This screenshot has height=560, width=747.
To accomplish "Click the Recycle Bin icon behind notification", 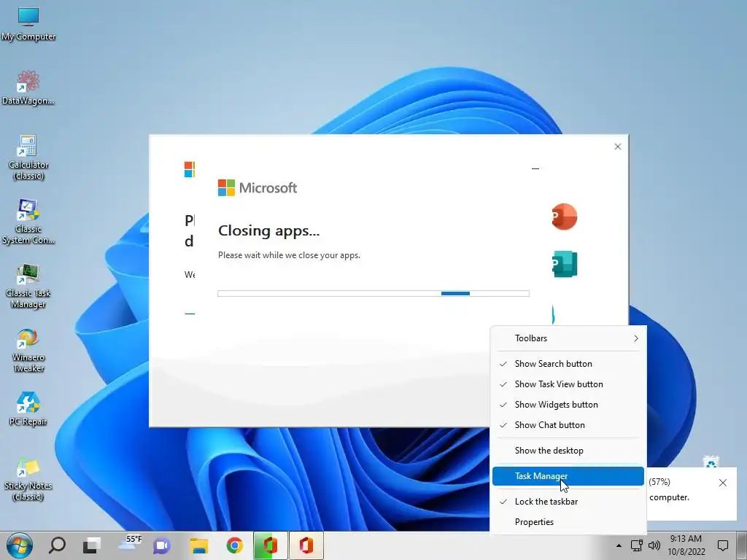I will (x=711, y=461).
